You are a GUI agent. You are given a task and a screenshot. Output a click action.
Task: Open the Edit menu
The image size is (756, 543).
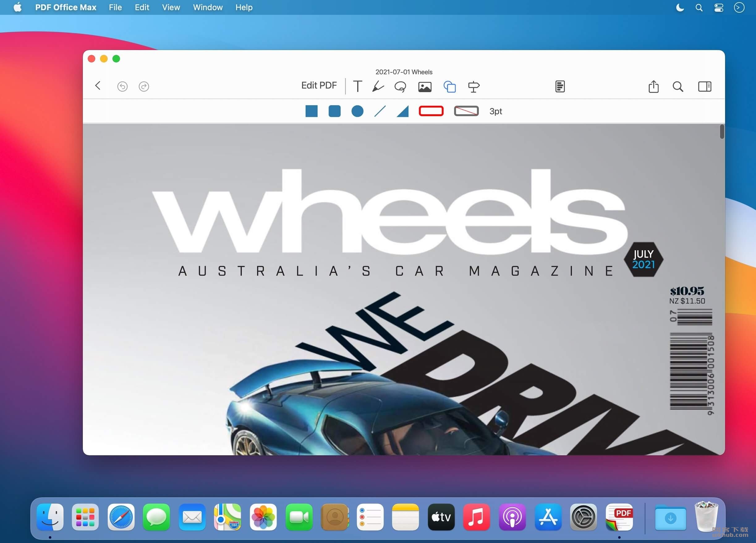point(142,7)
